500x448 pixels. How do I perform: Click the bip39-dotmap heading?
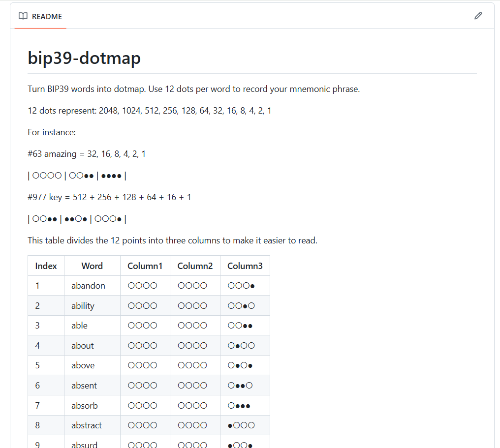pos(84,58)
